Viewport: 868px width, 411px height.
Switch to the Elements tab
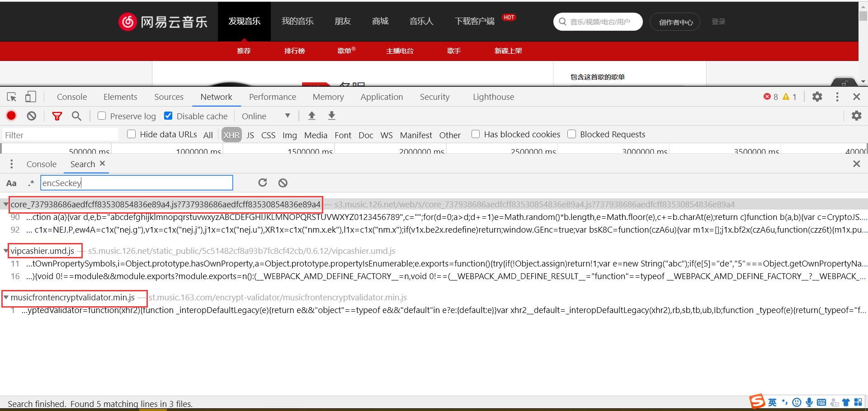(x=120, y=97)
